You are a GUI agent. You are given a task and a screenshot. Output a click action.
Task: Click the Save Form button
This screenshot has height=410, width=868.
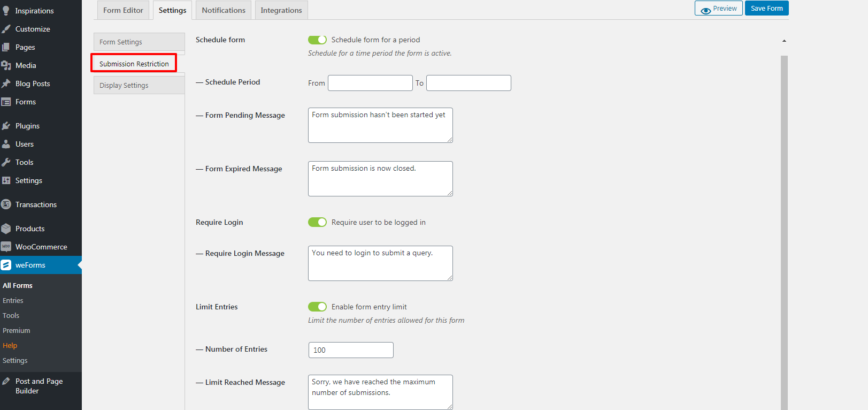pyautogui.click(x=766, y=8)
